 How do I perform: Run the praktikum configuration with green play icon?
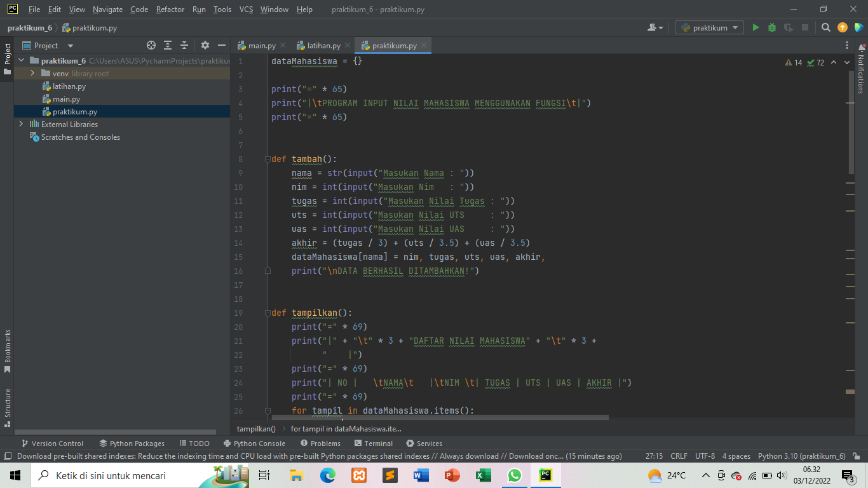756,27
